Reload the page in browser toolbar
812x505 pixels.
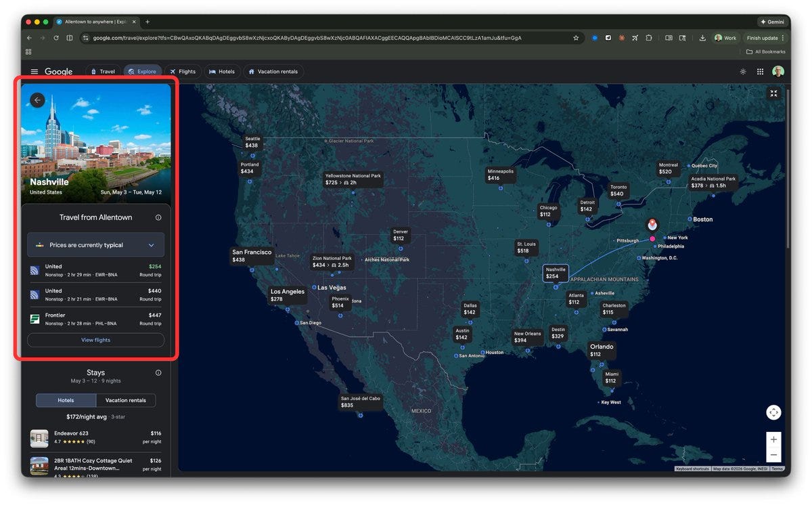point(56,38)
